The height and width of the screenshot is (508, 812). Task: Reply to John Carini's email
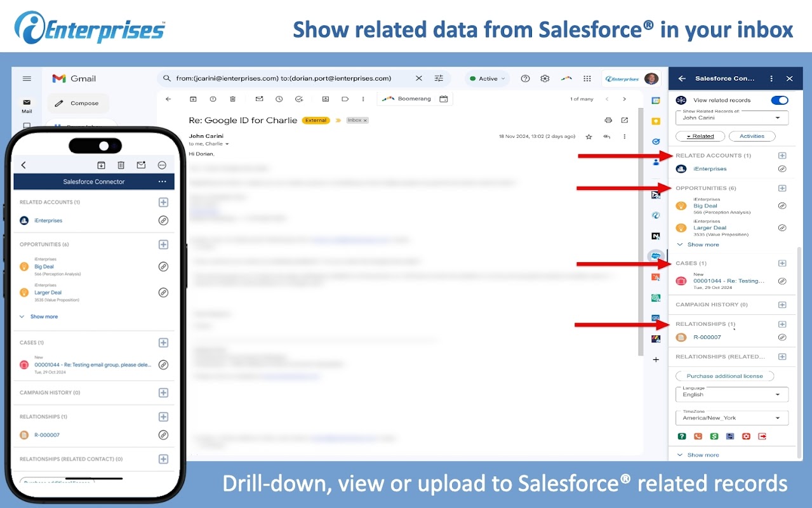coord(607,137)
